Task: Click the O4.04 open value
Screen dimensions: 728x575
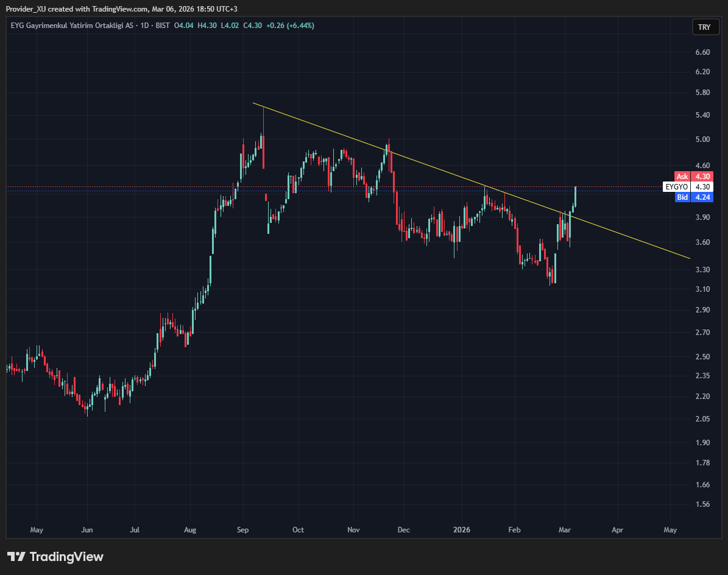Action: click(183, 26)
